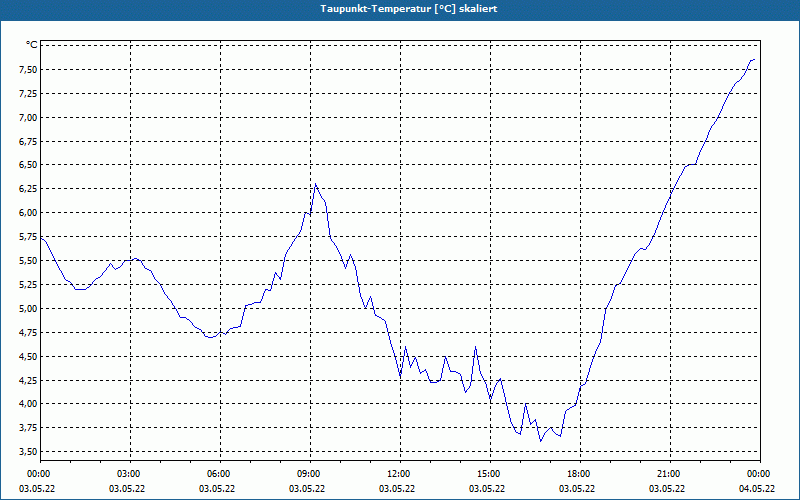Click the "6,75" y-axis value
This screenshot has height=500, width=800.
(x=28, y=141)
